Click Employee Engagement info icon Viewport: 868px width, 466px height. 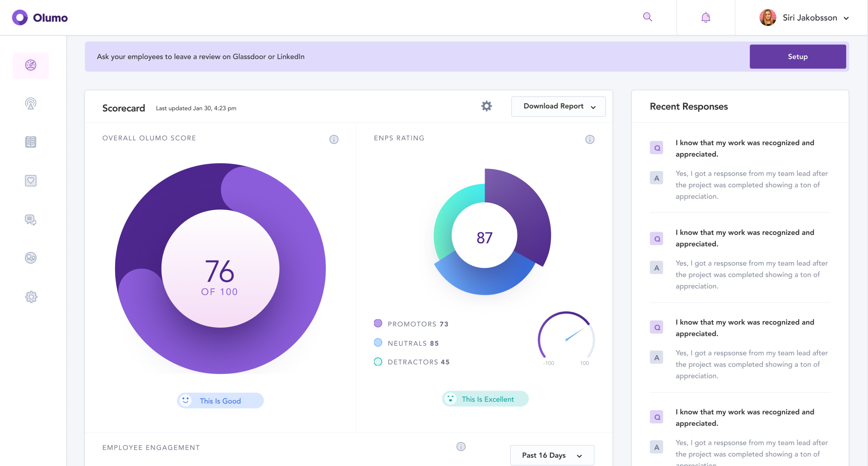pyautogui.click(x=461, y=446)
